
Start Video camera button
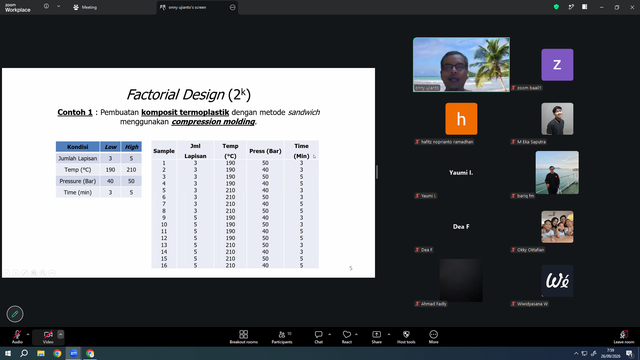tap(48, 337)
